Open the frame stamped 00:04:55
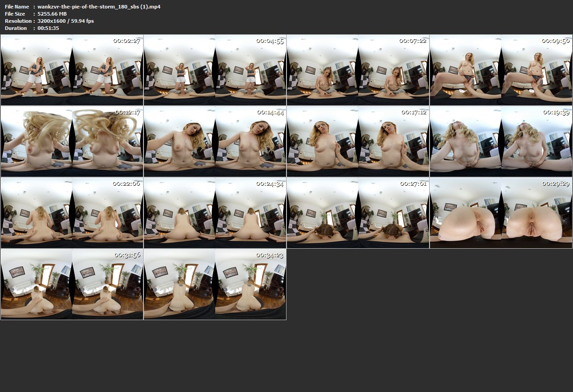 click(215, 70)
